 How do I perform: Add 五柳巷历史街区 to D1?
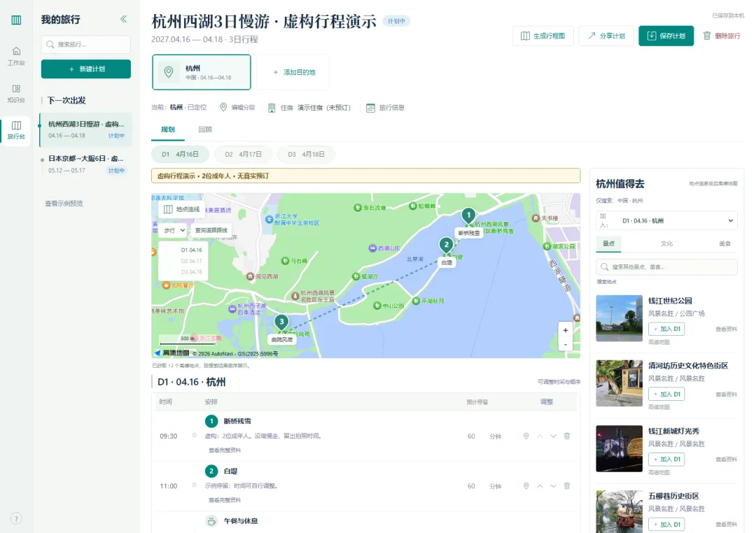tap(666, 525)
